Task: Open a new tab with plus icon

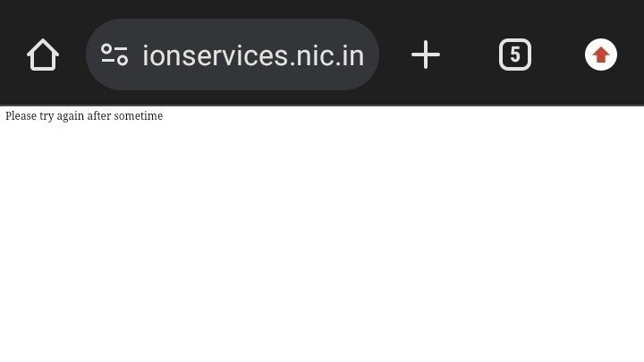Action: pos(426,55)
